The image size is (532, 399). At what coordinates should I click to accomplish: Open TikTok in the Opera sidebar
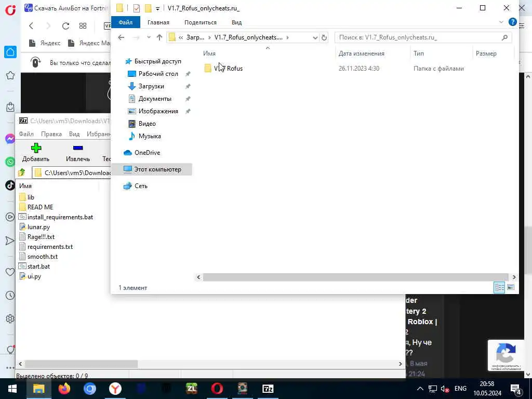pyautogui.click(x=10, y=185)
